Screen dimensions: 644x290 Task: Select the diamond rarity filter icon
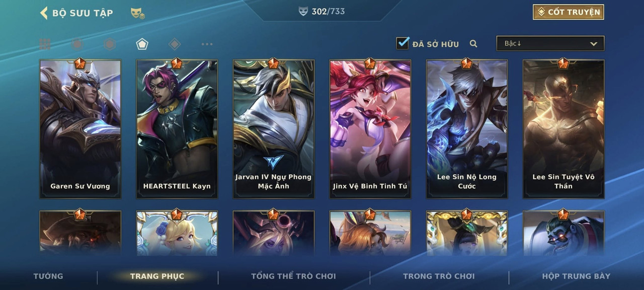tap(174, 44)
